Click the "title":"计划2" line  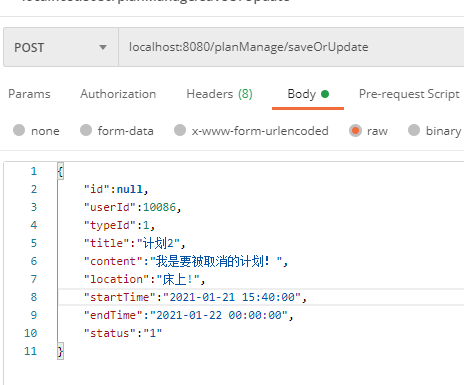(x=134, y=243)
